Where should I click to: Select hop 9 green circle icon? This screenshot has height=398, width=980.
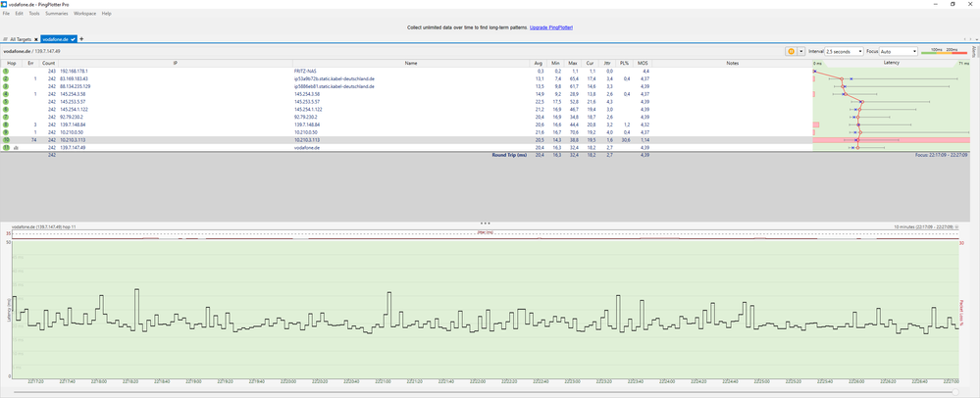pyautogui.click(x=6, y=131)
